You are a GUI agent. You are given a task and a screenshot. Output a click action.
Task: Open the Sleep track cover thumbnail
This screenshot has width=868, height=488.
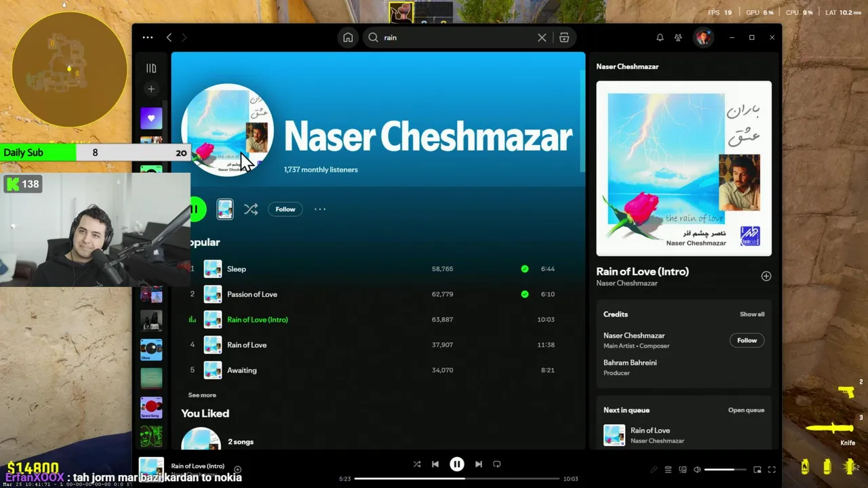[213, 269]
